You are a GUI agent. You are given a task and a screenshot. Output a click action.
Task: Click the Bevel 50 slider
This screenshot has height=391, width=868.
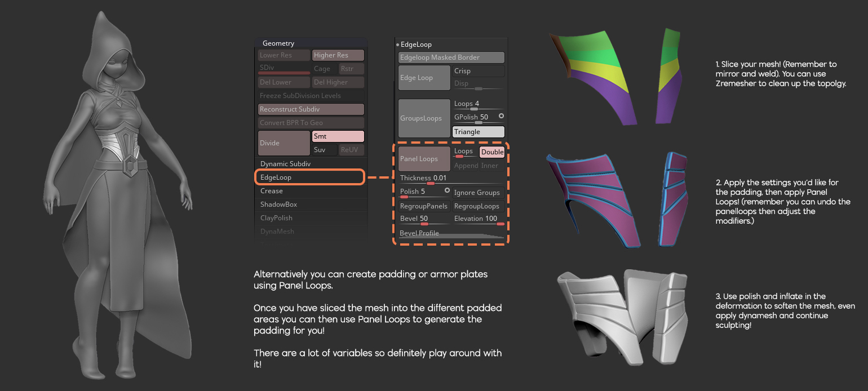click(x=424, y=218)
